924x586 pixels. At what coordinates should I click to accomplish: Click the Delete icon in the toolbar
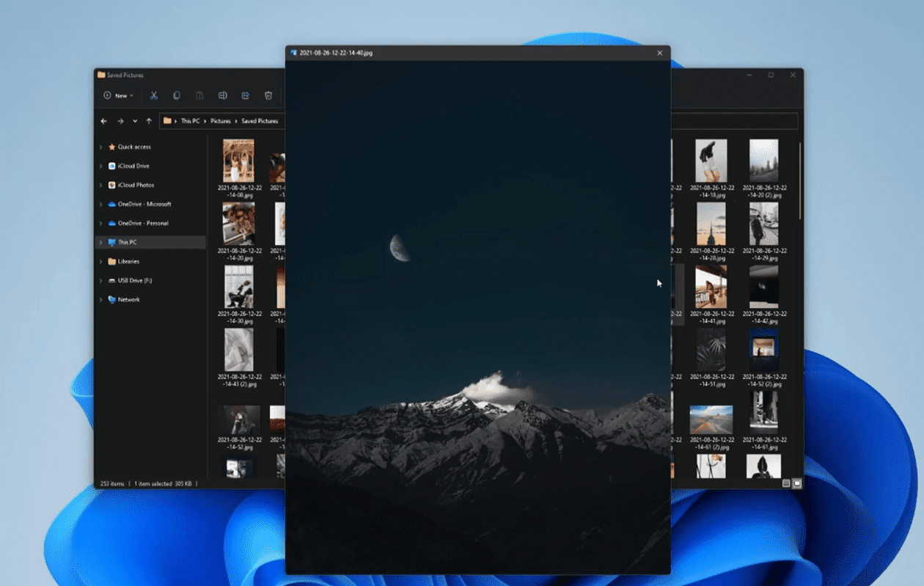268,95
